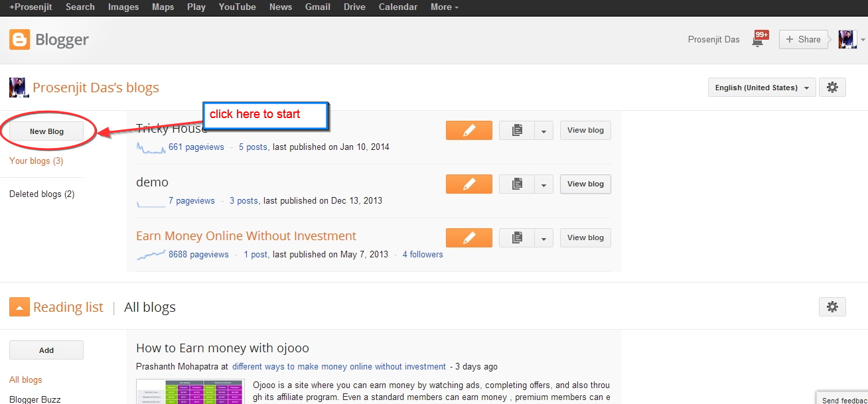Select All blogs in reading sidebar

point(26,379)
